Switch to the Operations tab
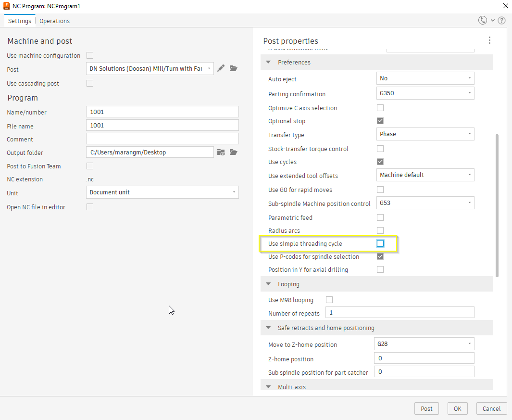Viewport: 512px width, 420px height. coord(54,21)
